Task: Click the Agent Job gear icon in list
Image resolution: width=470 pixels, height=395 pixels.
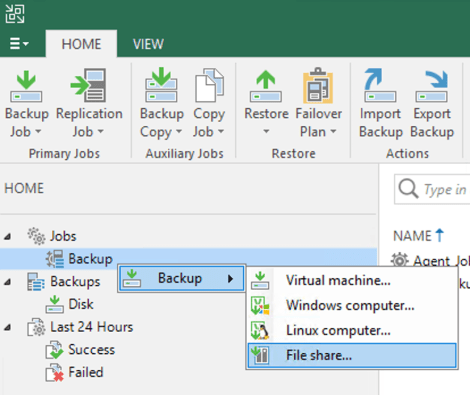Action: tap(400, 260)
